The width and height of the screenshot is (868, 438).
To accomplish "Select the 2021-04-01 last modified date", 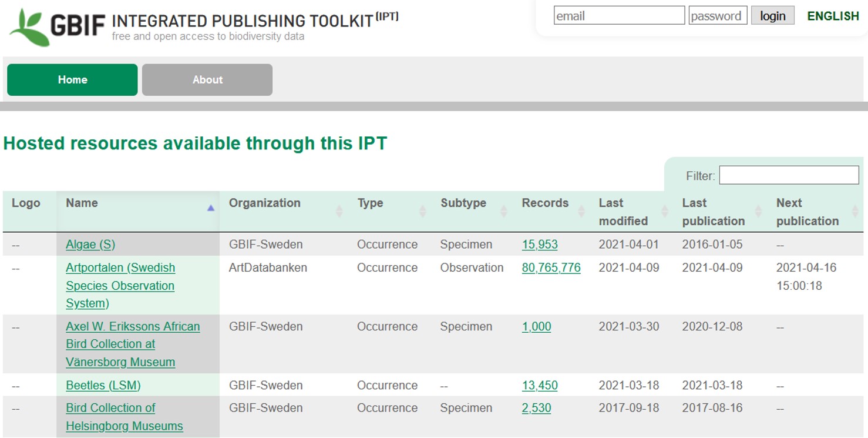I will (629, 245).
